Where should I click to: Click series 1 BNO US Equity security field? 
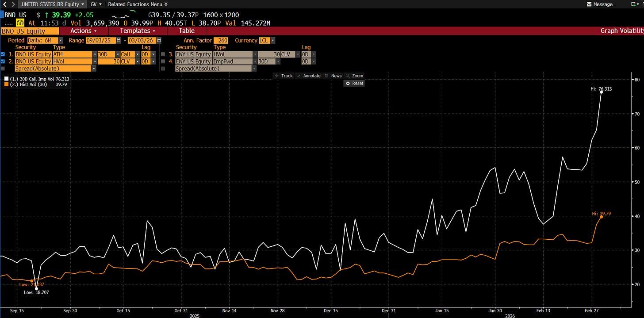(33, 54)
